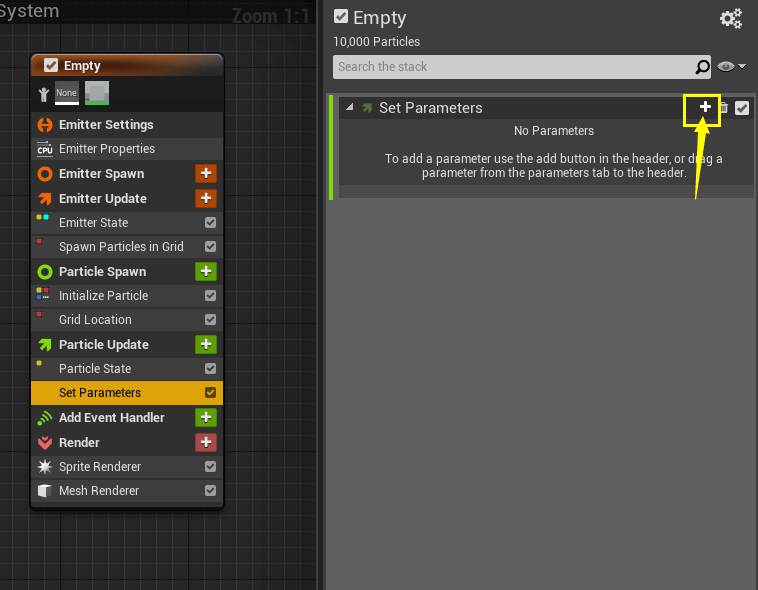This screenshot has height=590, width=758.
Task: Toggle Set Parameters enabled checkbox in panel header
Action: 742,108
